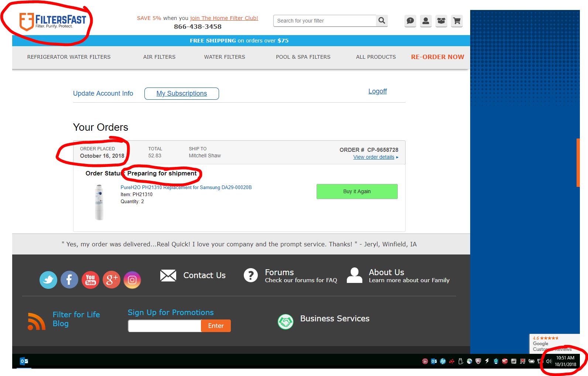The image size is (588, 376).
Task: Open All Products menu
Action: 376,57
